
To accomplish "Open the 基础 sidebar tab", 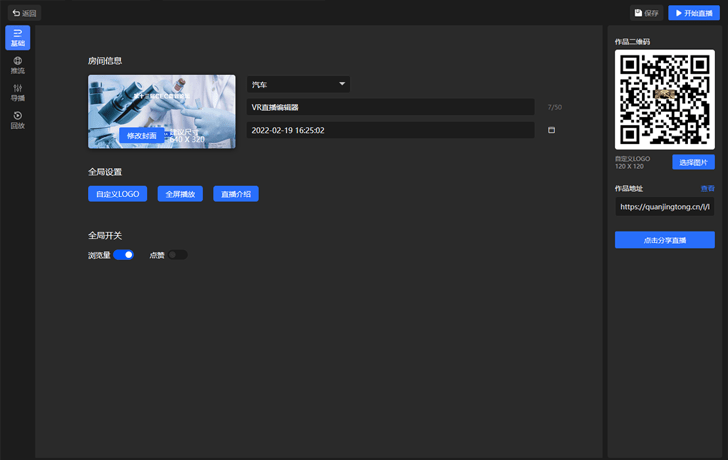I will coord(17,38).
